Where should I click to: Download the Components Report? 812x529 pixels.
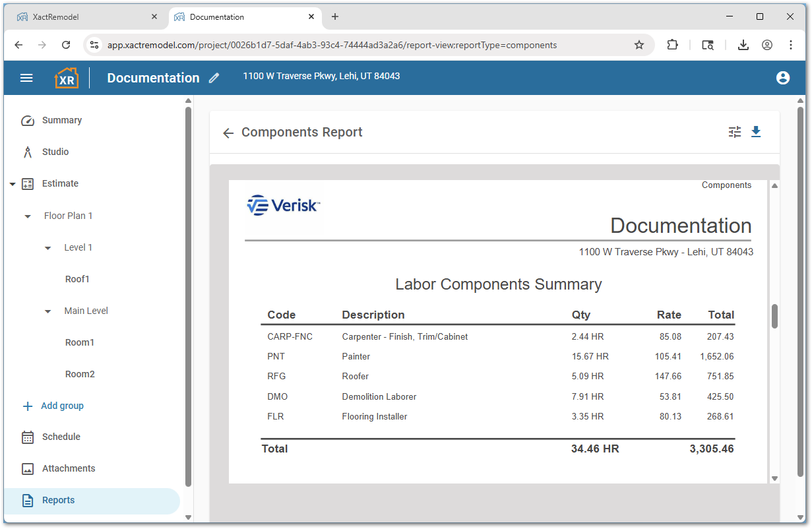tap(756, 132)
